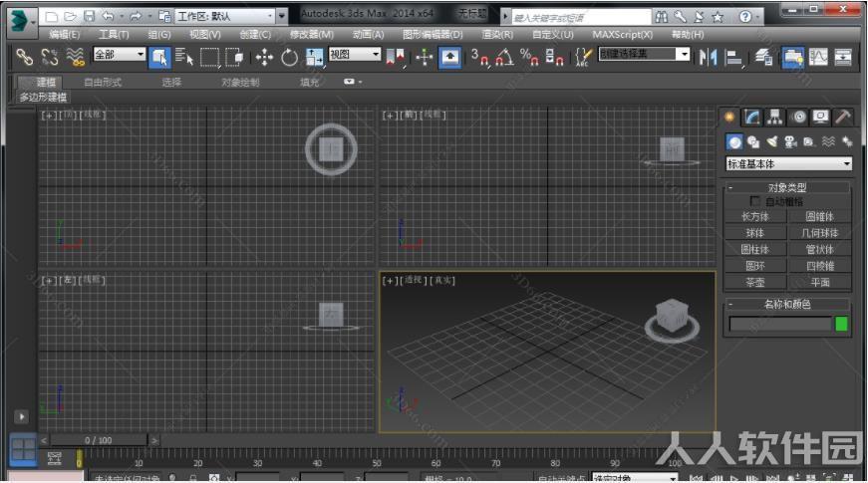The height and width of the screenshot is (483, 868).
Task: Toggle the Graphite Ribbon icon
Action: [x=792, y=57]
